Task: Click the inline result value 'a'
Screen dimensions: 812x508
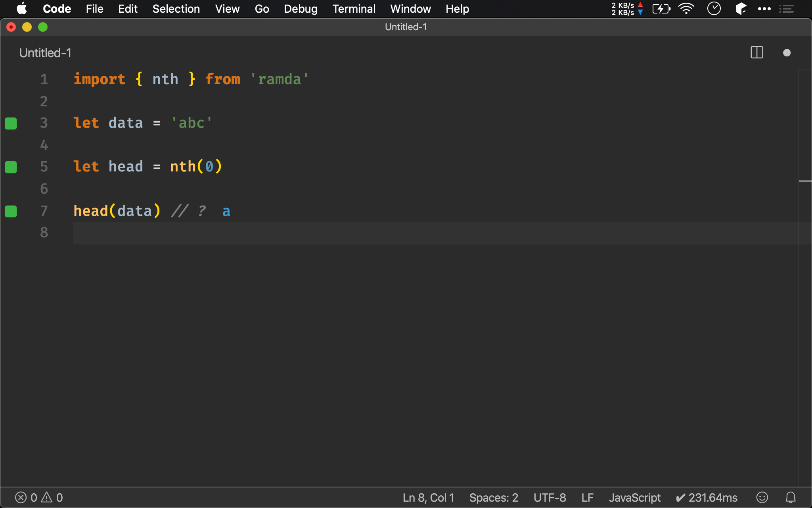Action: (226, 212)
